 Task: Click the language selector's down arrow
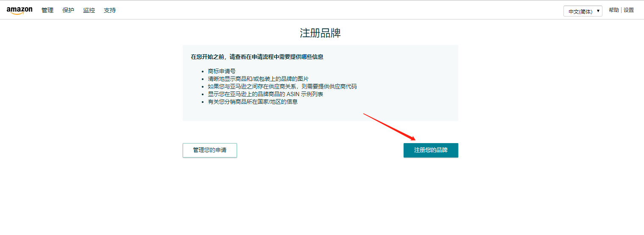click(598, 11)
